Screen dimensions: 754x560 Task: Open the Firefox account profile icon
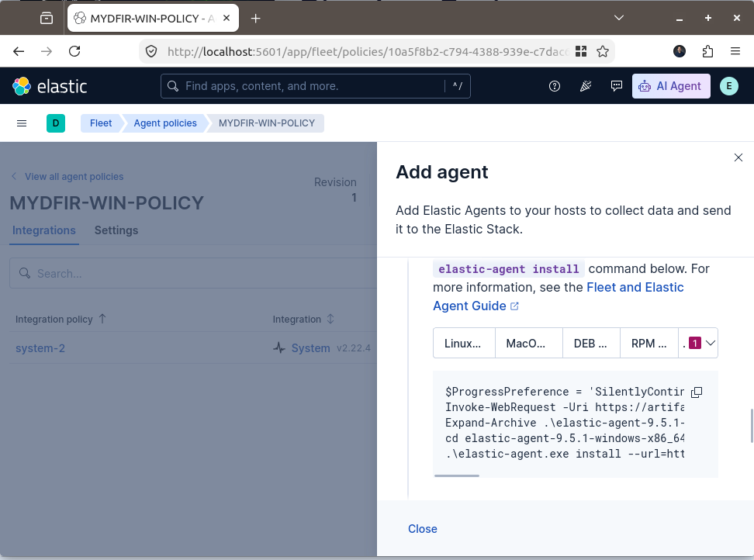point(680,51)
